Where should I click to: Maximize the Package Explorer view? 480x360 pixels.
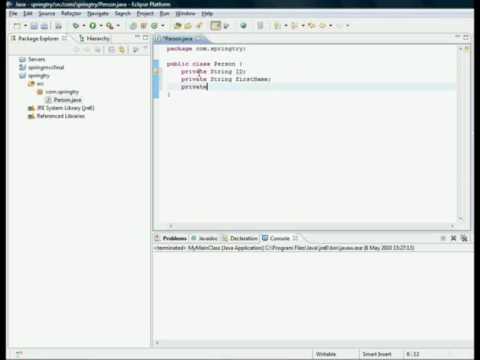point(145,37)
